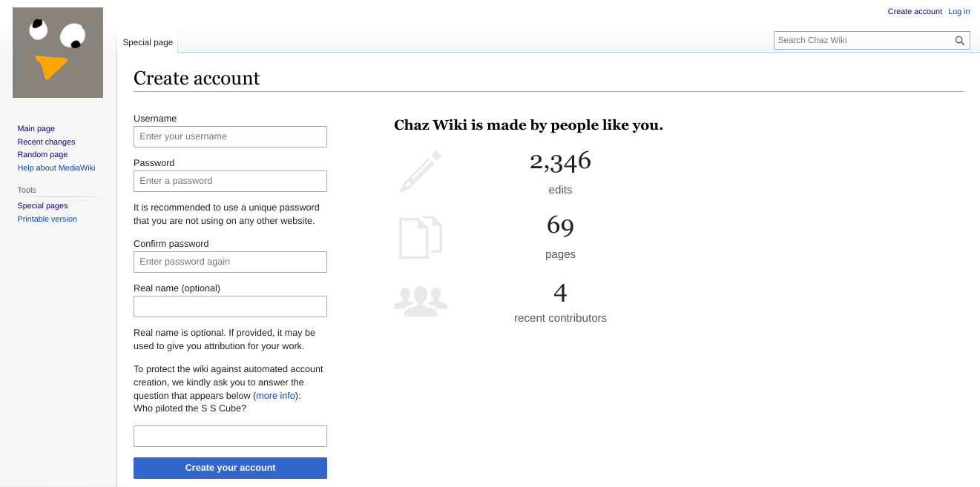
Task: Click the pencil edits icon
Action: 421,172
